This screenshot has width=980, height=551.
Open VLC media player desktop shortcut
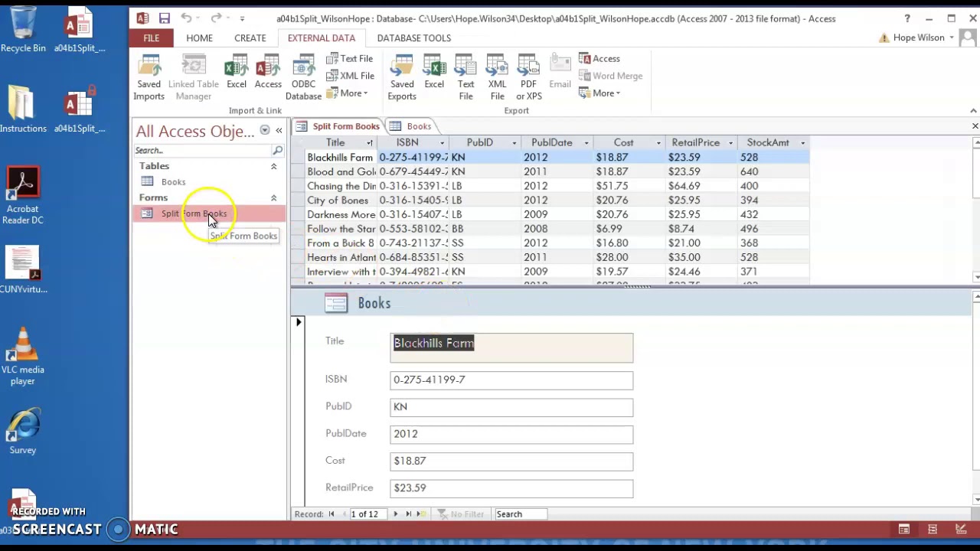[23, 357]
